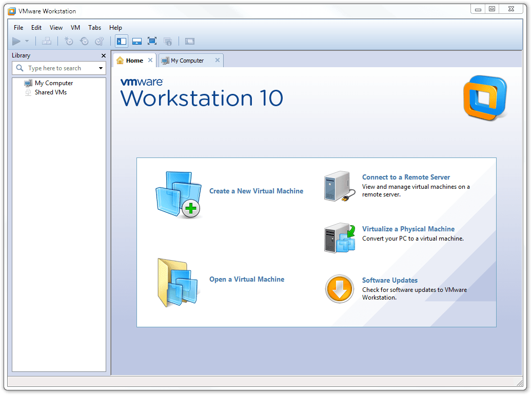Click Send Ctrl+Alt+Del keyboard icon
Image resolution: width=532 pixels, height=395 pixels.
(x=47, y=42)
